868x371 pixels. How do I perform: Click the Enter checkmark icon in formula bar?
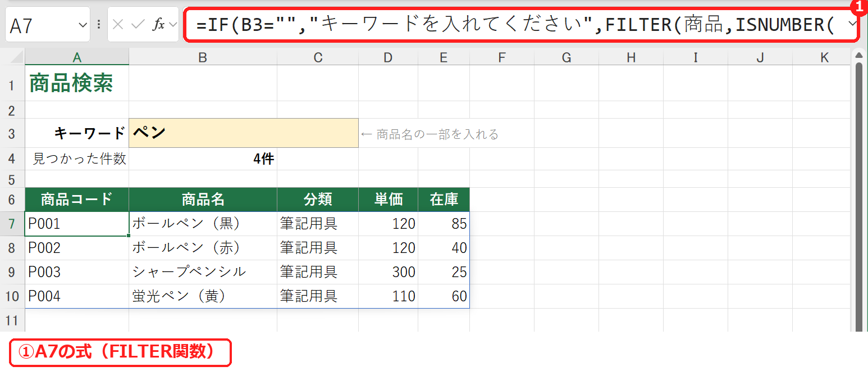click(138, 24)
